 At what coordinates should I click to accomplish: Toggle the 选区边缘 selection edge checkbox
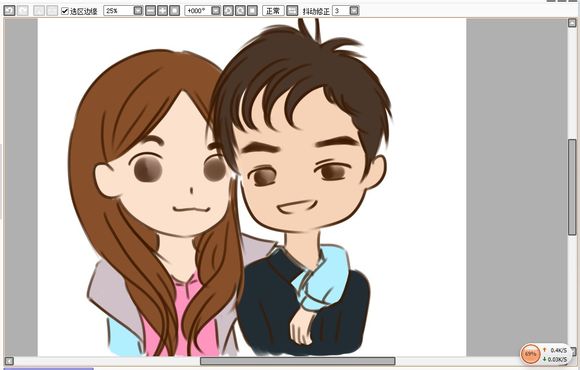pyautogui.click(x=65, y=11)
